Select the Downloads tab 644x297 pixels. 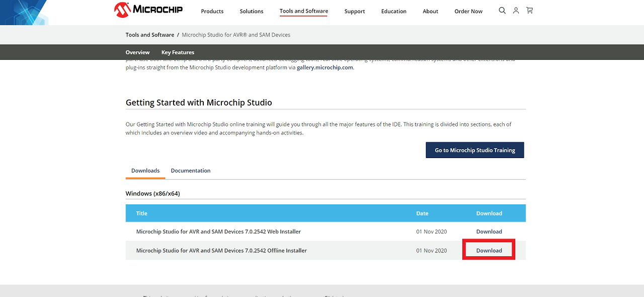(145, 171)
